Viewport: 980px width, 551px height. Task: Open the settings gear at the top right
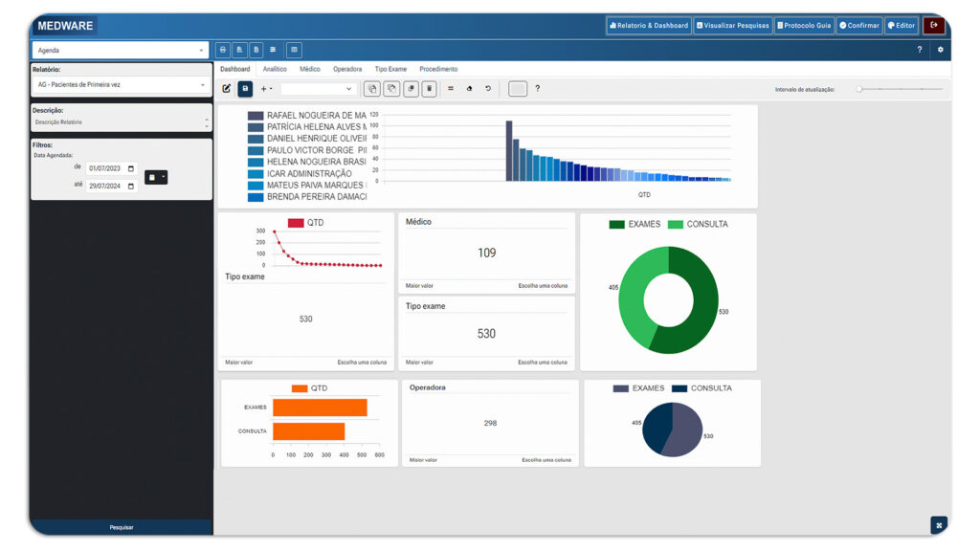tap(940, 50)
